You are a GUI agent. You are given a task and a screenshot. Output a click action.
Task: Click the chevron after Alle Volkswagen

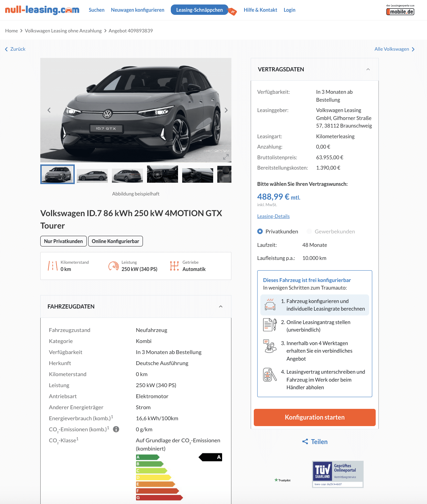[x=413, y=49]
